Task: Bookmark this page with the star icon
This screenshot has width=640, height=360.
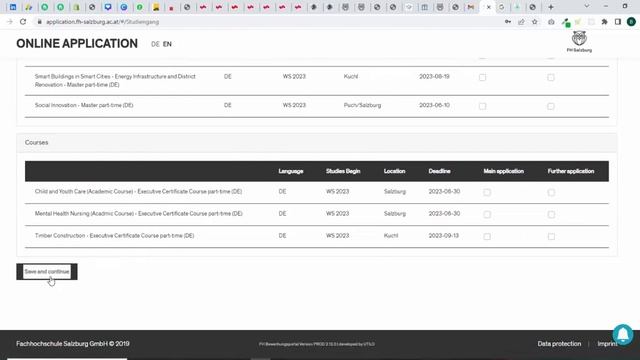Action: (535, 22)
